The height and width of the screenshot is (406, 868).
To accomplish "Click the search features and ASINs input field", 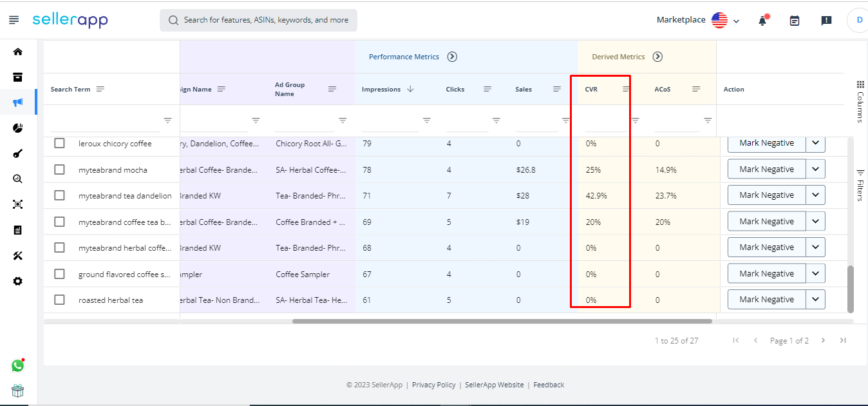I will pos(258,20).
